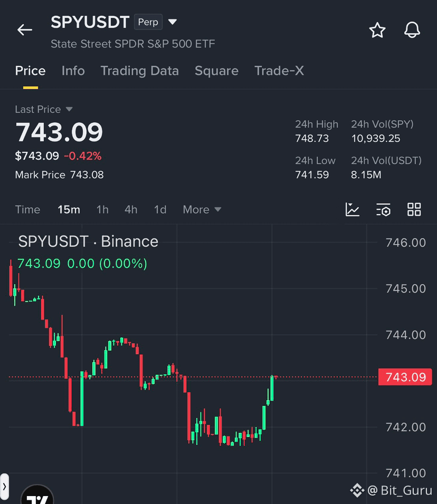437x504 pixels.
Task: Open the Last Price type dropdown
Action: (x=69, y=109)
